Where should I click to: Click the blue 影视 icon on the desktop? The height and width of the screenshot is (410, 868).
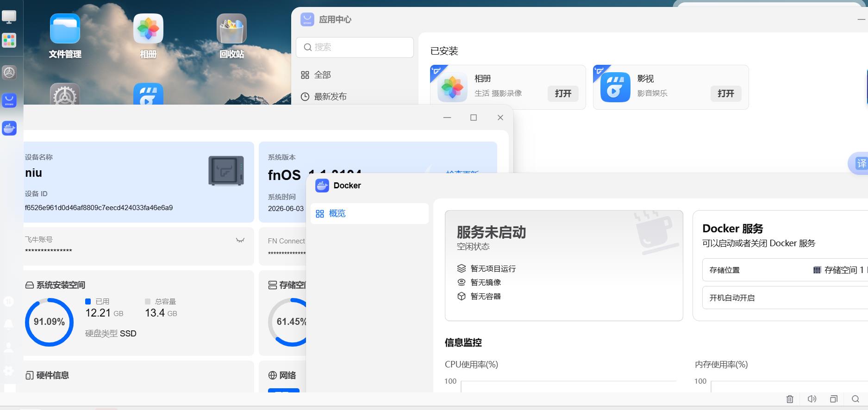click(x=148, y=94)
